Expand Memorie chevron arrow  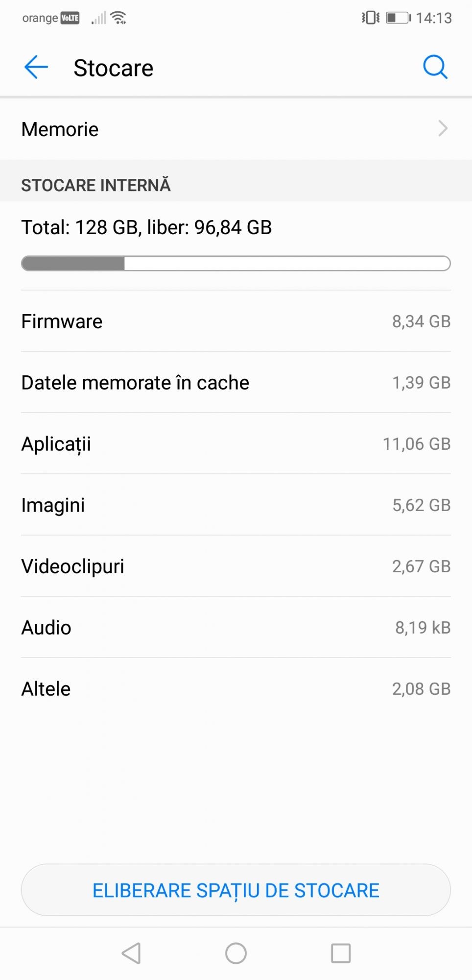pyautogui.click(x=443, y=129)
